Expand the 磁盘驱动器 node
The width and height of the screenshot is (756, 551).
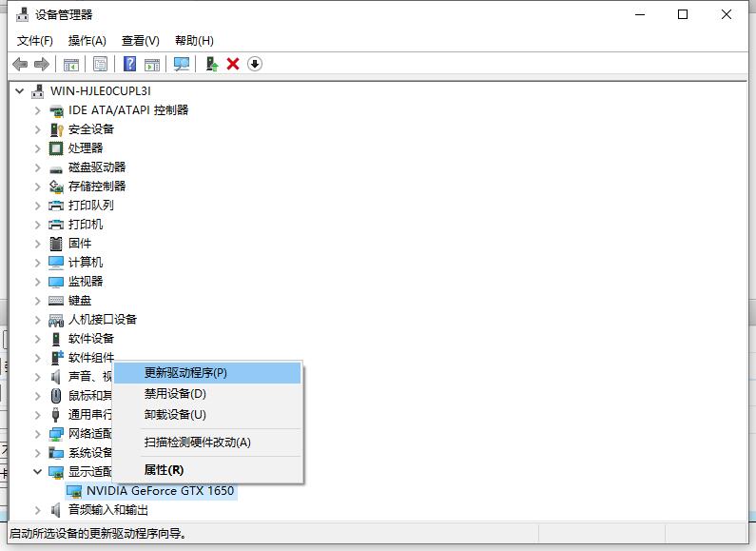point(38,167)
